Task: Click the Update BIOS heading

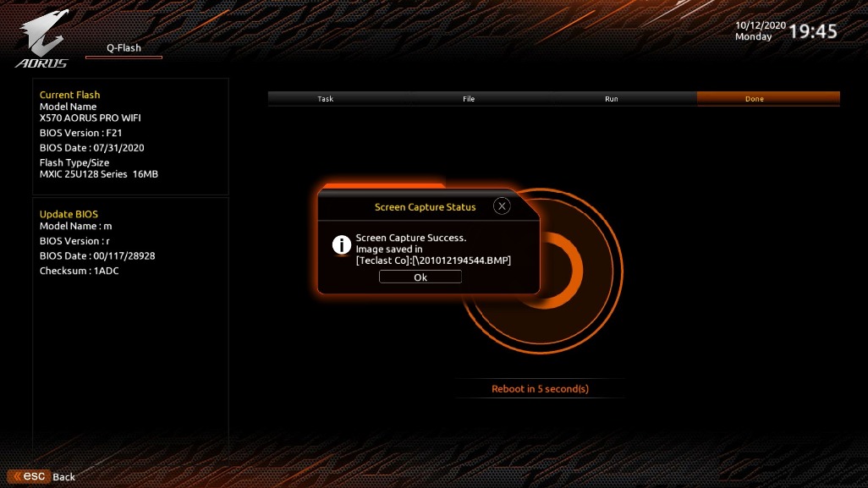Action: pos(69,214)
